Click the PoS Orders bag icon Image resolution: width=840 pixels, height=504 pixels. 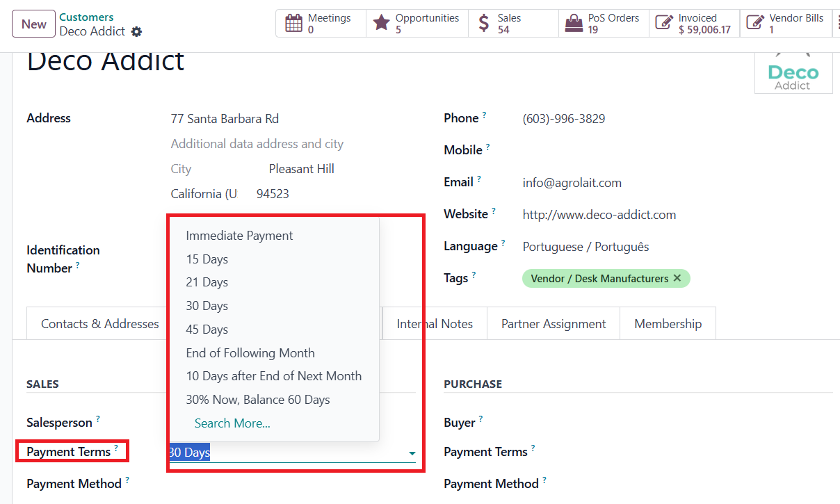[574, 24]
